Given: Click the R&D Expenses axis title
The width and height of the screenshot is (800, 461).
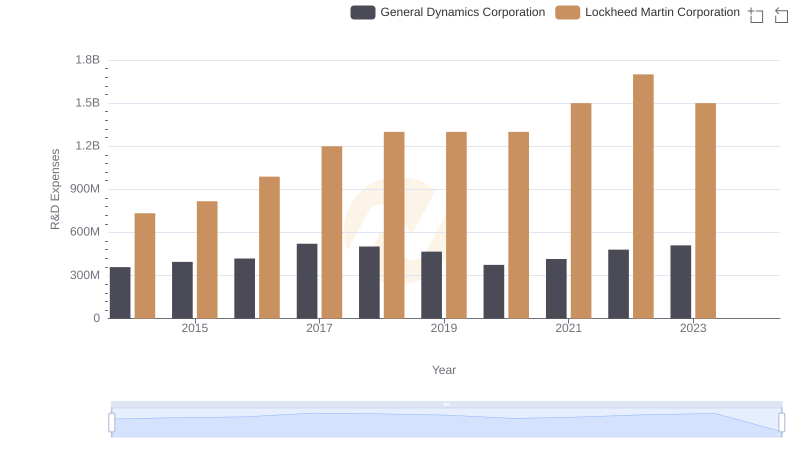Looking at the screenshot, I should tap(55, 189).
